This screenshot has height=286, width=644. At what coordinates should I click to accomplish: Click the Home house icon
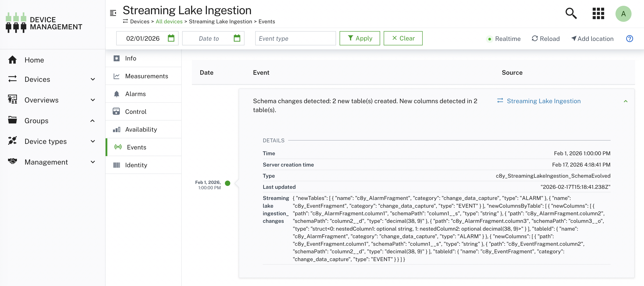[12, 60]
